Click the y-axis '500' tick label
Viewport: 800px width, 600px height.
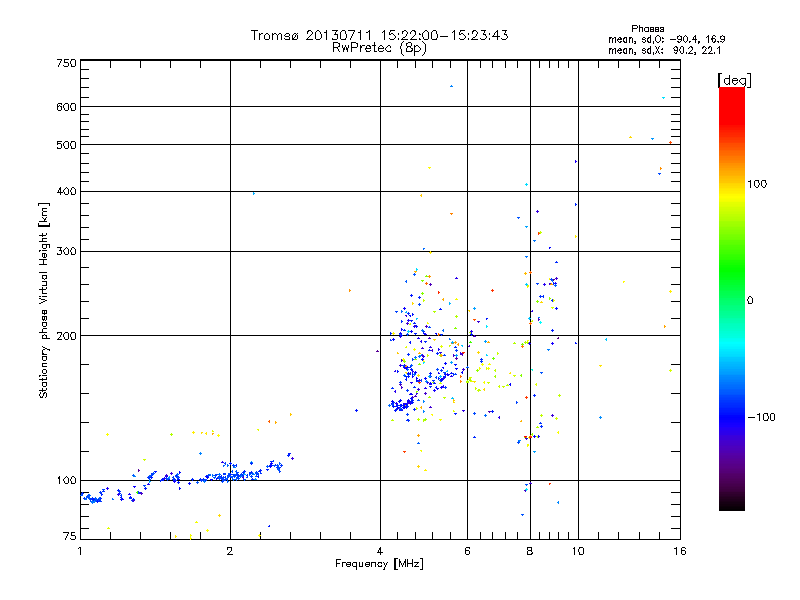pyautogui.click(x=66, y=145)
